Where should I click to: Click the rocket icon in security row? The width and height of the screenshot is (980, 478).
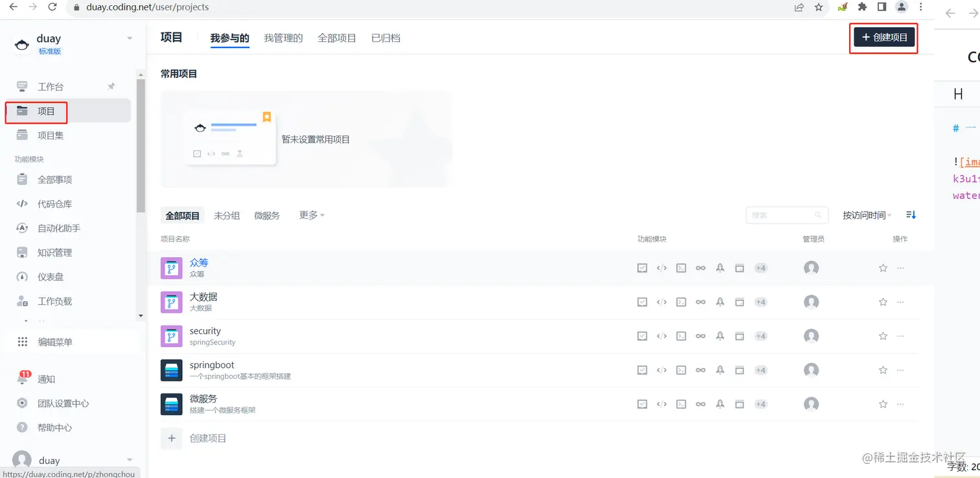click(720, 336)
